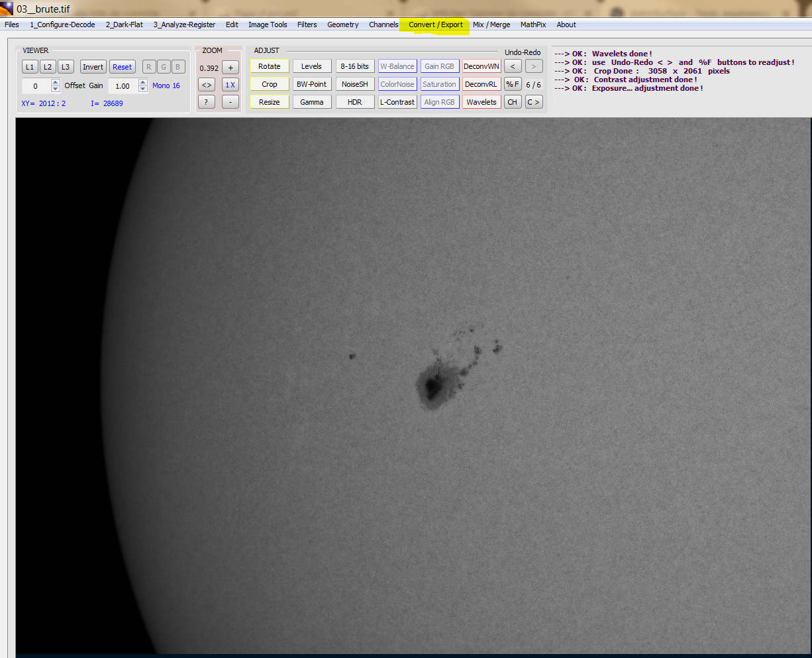
Task: Toggle the R channel button
Action: (149, 67)
